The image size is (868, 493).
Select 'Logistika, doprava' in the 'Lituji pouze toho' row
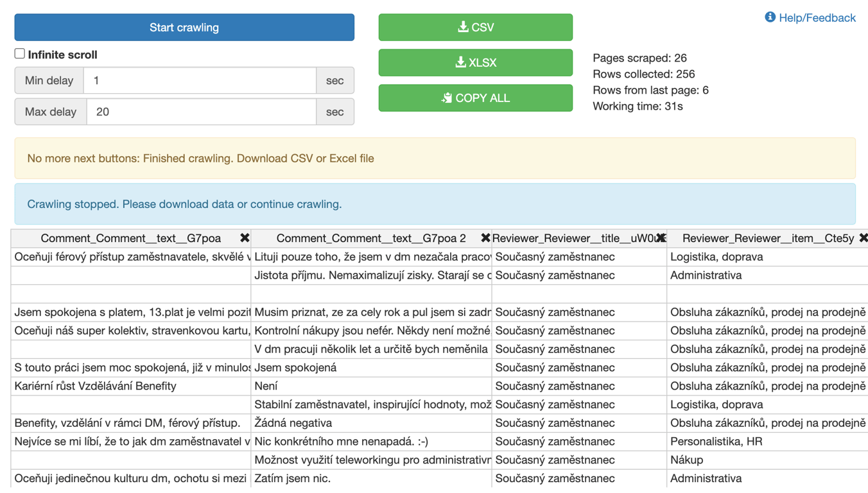(767, 257)
